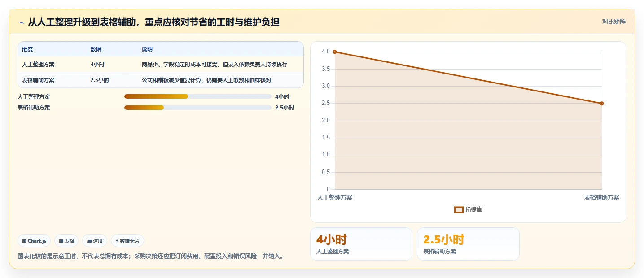Select the 进度 tag chip

[95, 241]
